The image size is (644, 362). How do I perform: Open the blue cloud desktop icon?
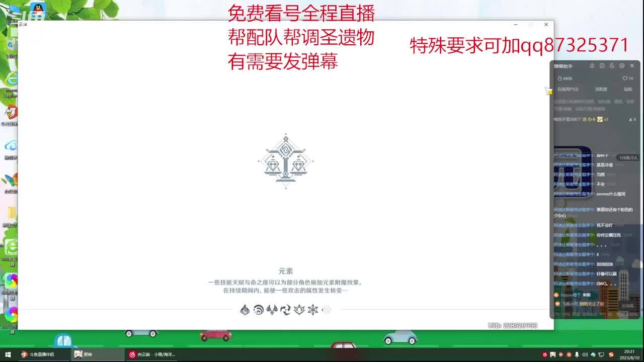[x=11, y=146]
